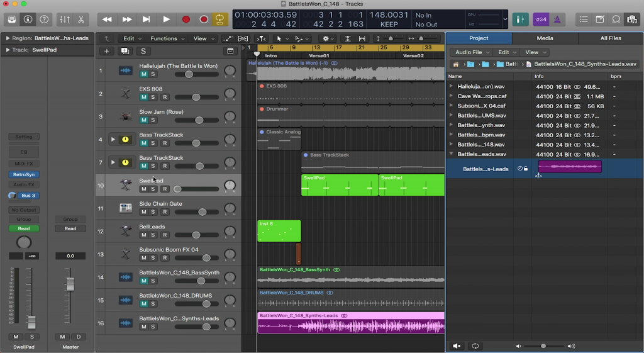Start playback with the Play button
This screenshot has width=644, height=353.
(x=166, y=20)
